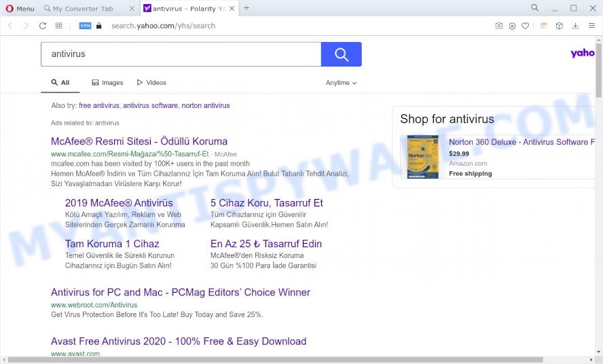Image resolution: width=603 pixels, height=364 pixels.
Task: Toggle the VPN badge
Action: tap(85, 26)
